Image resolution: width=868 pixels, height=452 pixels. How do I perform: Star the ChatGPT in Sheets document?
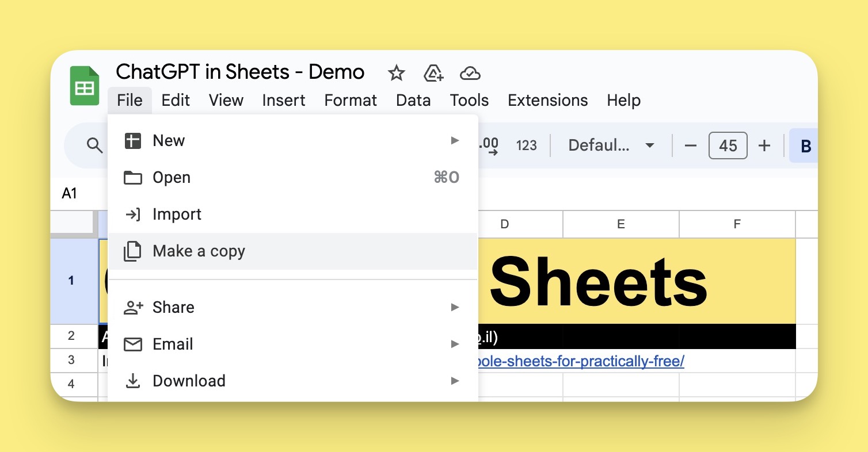396,73
